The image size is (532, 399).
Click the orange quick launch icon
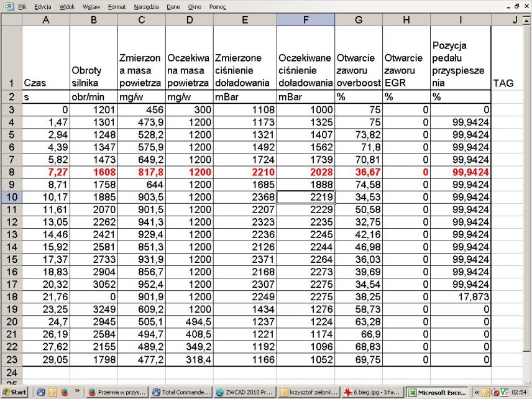click(53, 392)
